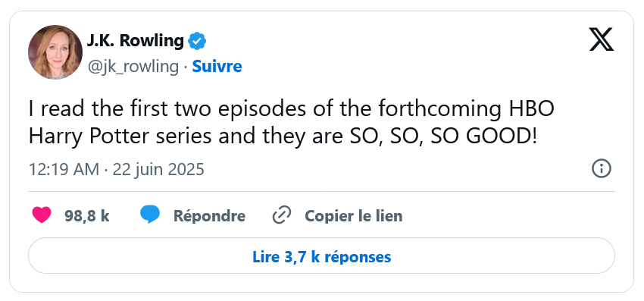Open the 22 juin 2025 date link
The image size is (644, 301).
pyautogui.click(x=158, y=169)
